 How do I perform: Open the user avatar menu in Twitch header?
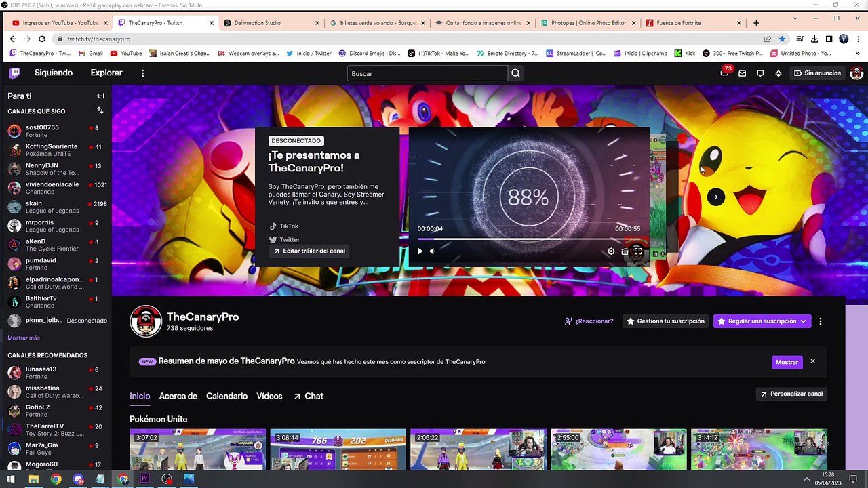856,73
